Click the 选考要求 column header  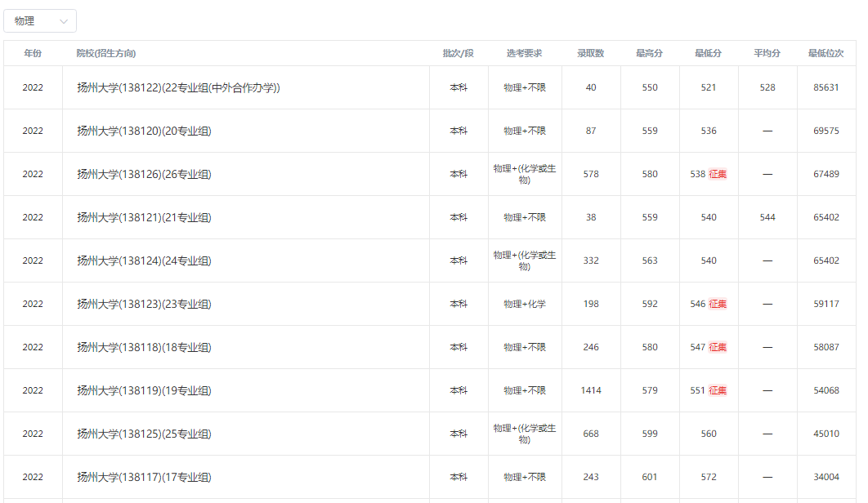coord(524,53)
